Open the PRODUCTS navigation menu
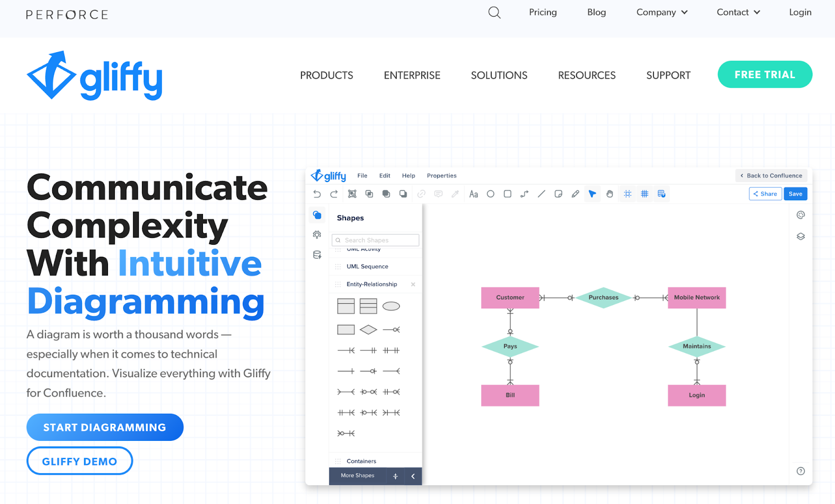The width and height of the screenshot is (835, 504). click(x=327, y=76)
